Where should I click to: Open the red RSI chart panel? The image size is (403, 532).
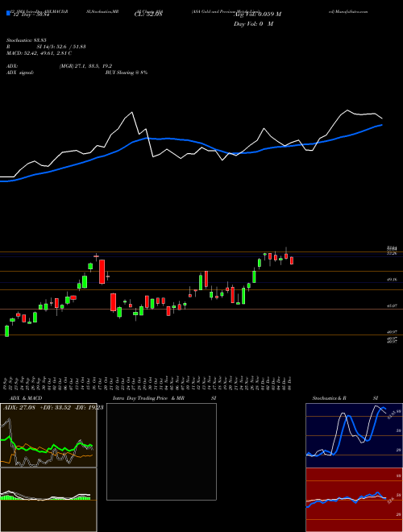(354, 500)
